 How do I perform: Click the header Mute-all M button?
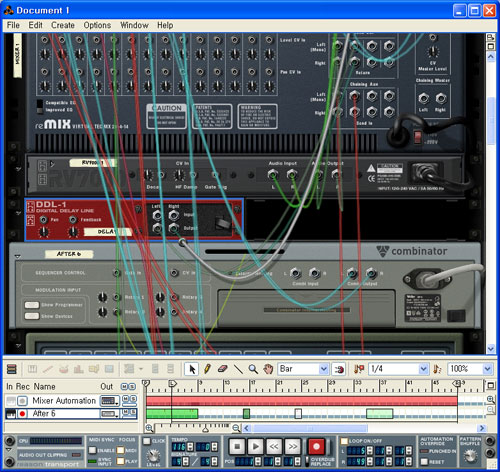tap(125, 387)
